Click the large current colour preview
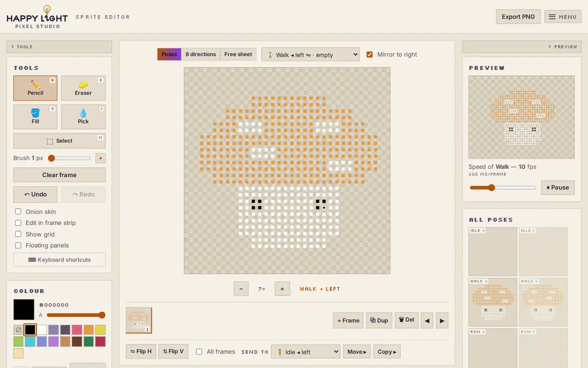The height and width of the screenshot is (368, 588). click(24, 310)
